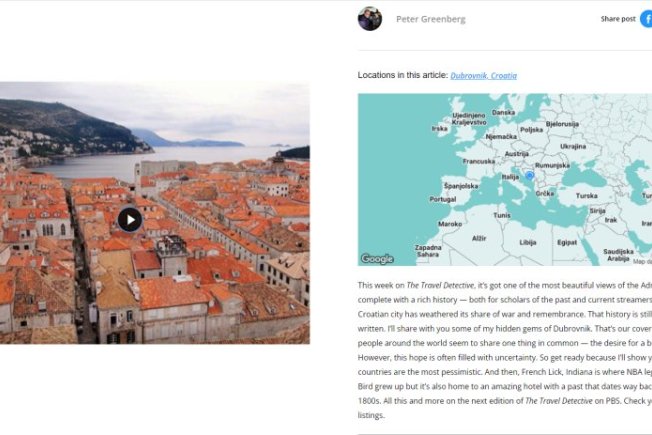This screenshot has height=435, width=652.
Task: Open the Dubrovnik, Croatia location link
Action: coord(483,75)
